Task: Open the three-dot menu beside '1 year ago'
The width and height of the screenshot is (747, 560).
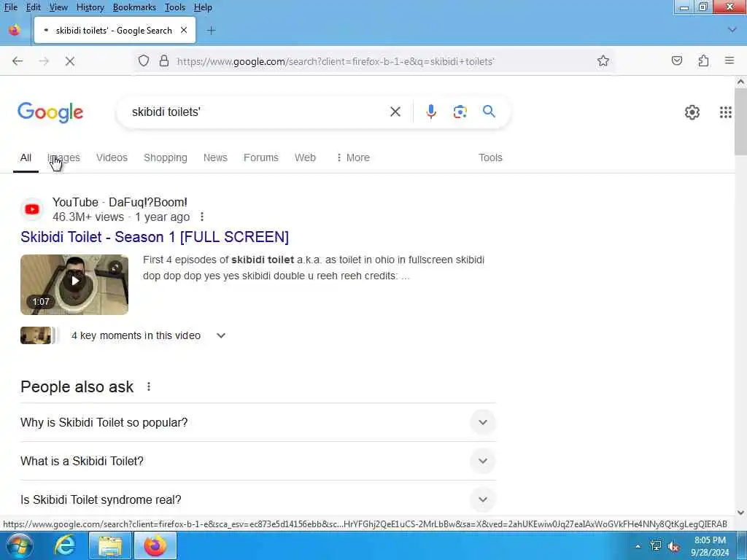Action: point(202,217)
